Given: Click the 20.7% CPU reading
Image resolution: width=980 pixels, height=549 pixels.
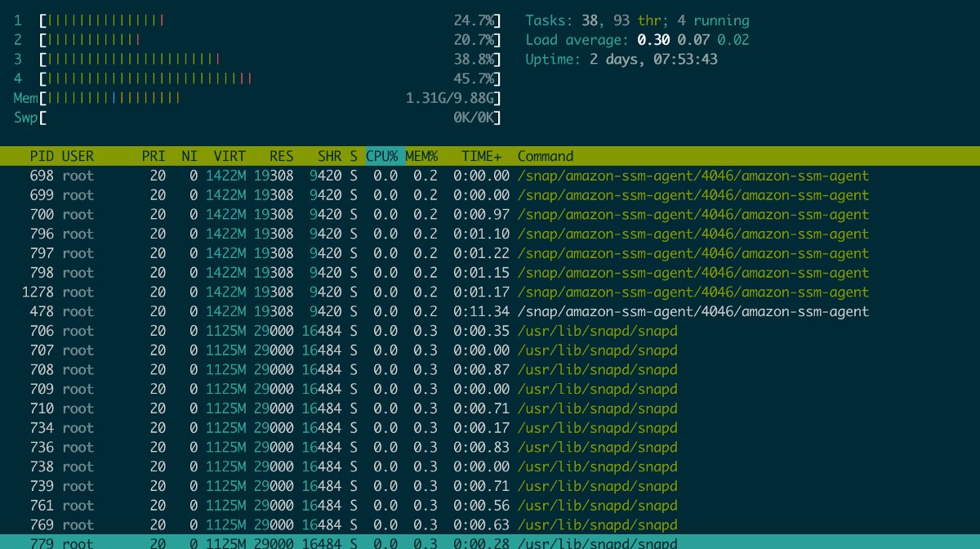Looking at the screenshot, I should pos(474,39).
